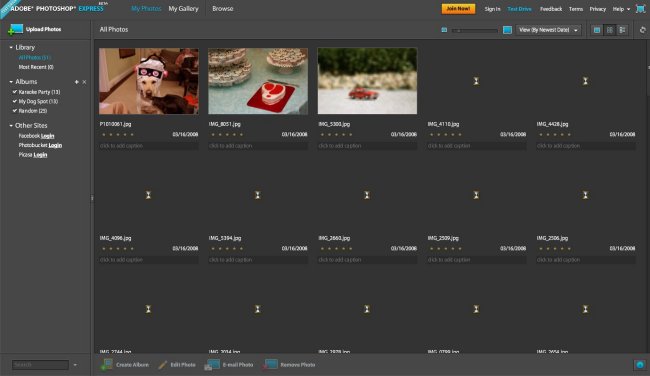The image size is (650, 376).
Task: Click the third star under IMG_5300.jpg
Action: [337, 134]
